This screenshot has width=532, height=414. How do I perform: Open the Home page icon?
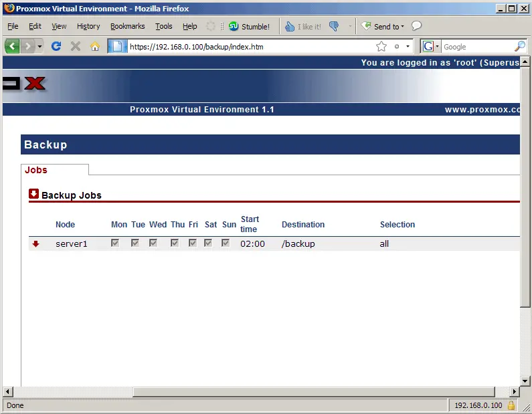click(95, 46)
